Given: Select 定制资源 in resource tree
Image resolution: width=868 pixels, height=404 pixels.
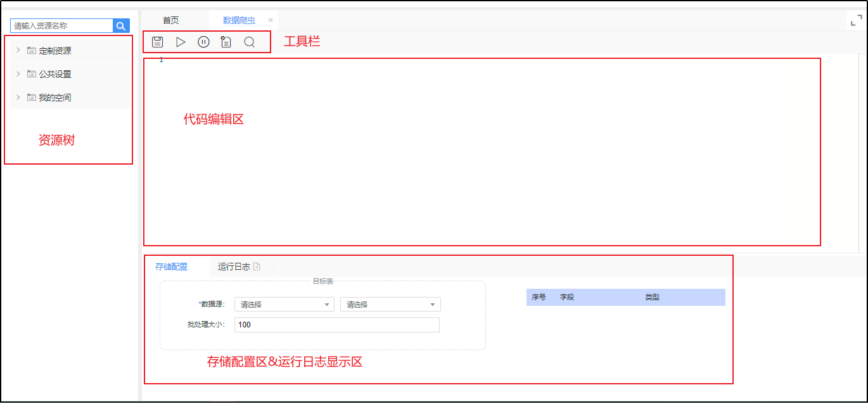Looking at the screenshot, I should point(55,51).
